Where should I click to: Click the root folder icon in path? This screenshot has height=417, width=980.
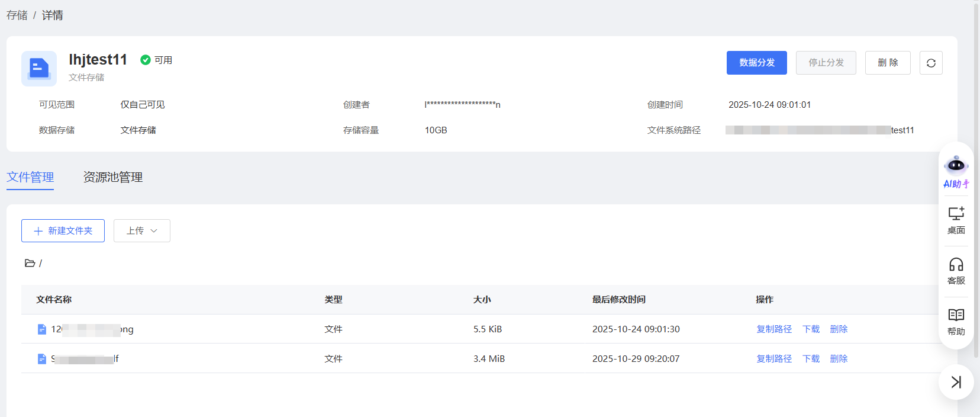point(30,263)
